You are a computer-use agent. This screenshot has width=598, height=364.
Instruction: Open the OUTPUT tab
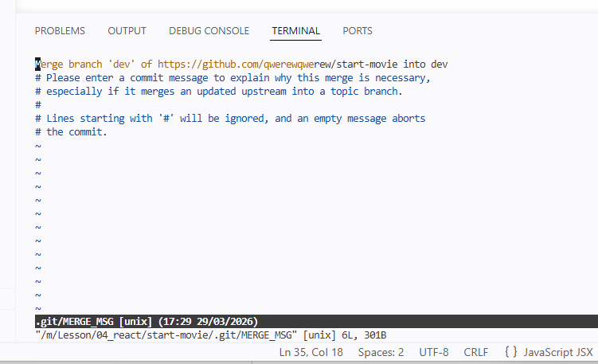127,31
